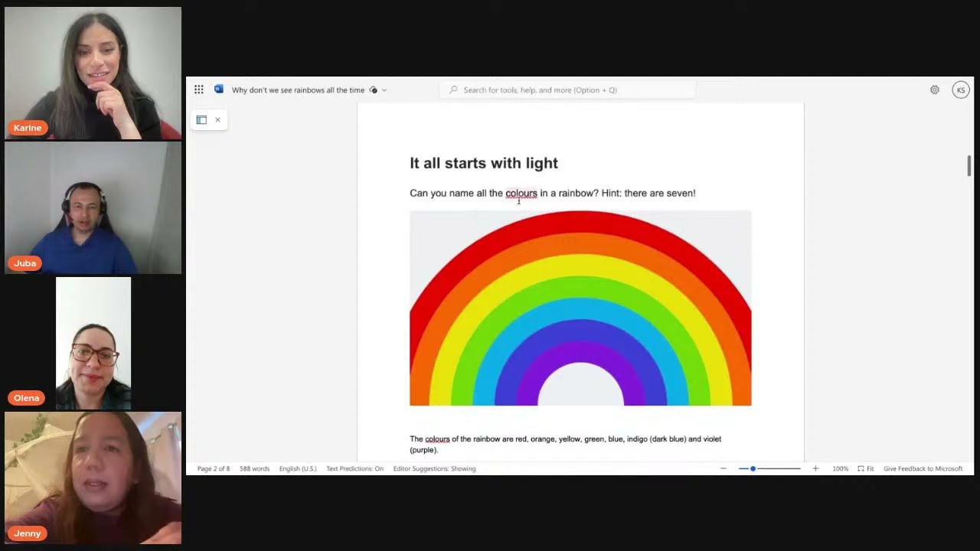Click the reading view layout icon
Viewport: 980px width, 551px height.
[x=201, y=120]
